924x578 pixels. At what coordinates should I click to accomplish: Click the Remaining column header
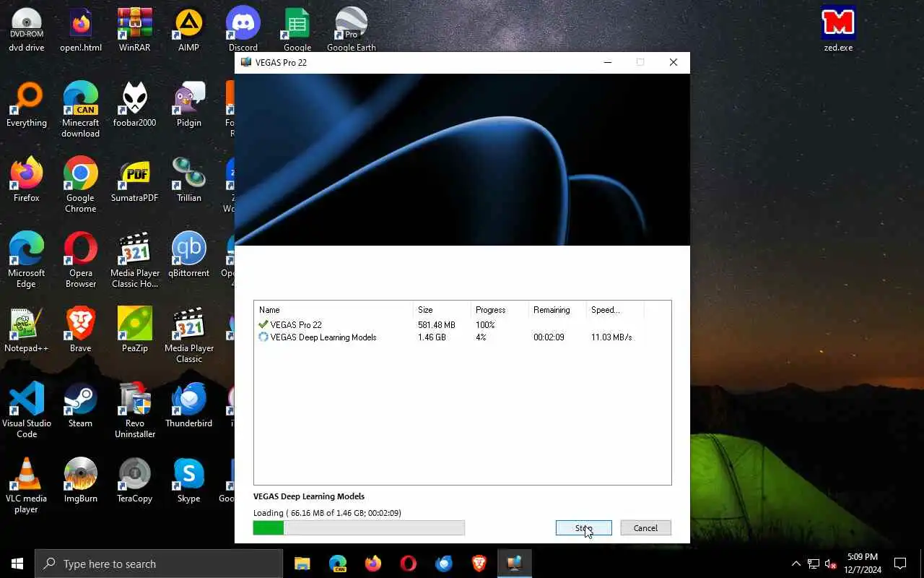(557, 310)
